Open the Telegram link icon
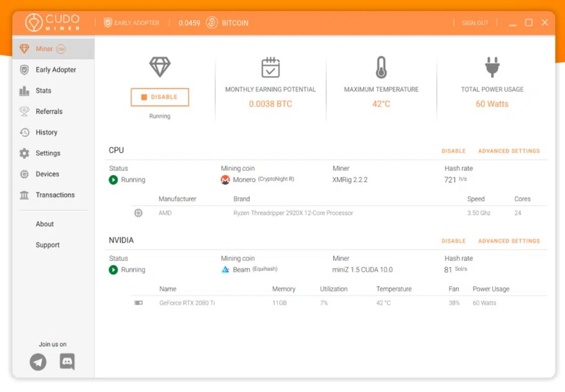 pyautogui.click(x=38, y=362)
